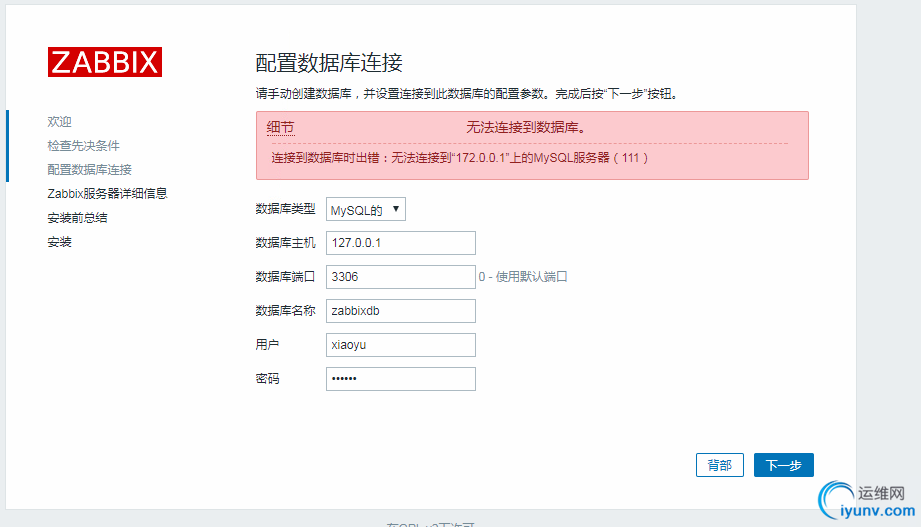This screenshot has width=921, height=527.
Task: Select Zabbix服务器详细信息 step in the sidebar
Action: (x=107, y=193)
